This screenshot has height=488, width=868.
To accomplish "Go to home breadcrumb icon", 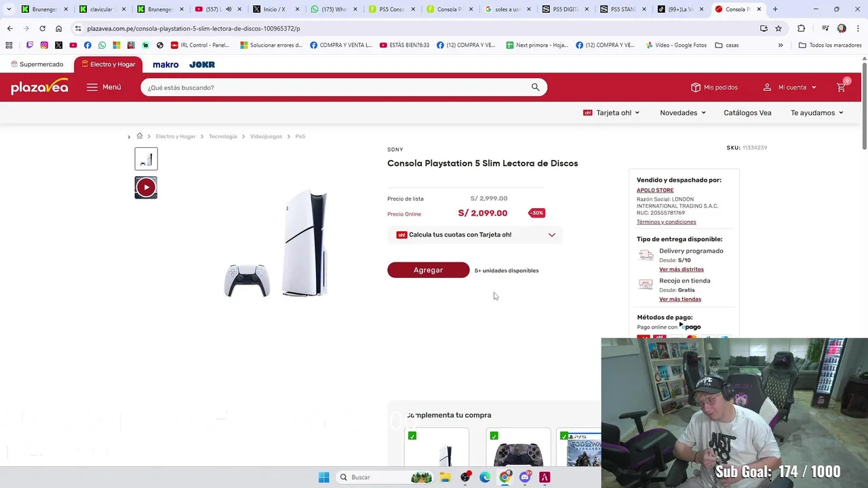I will pyautogui.click(x=140, y=136).
